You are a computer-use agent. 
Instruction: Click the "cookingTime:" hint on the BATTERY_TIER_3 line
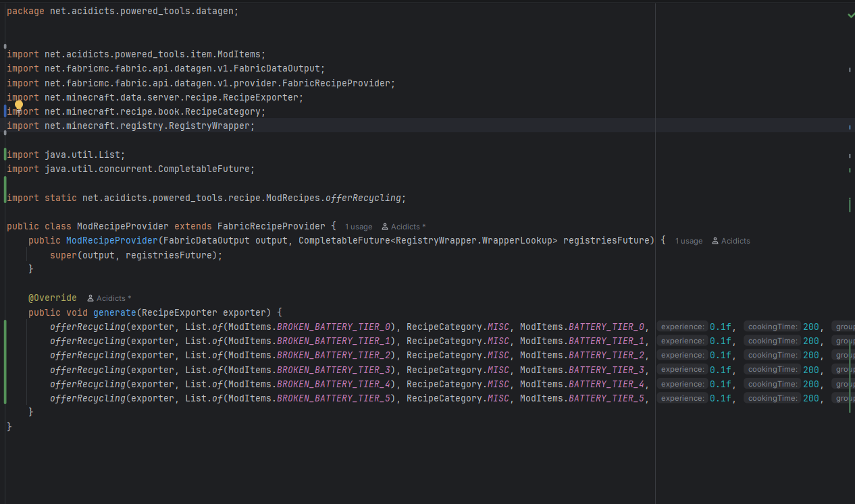[773, 370]
